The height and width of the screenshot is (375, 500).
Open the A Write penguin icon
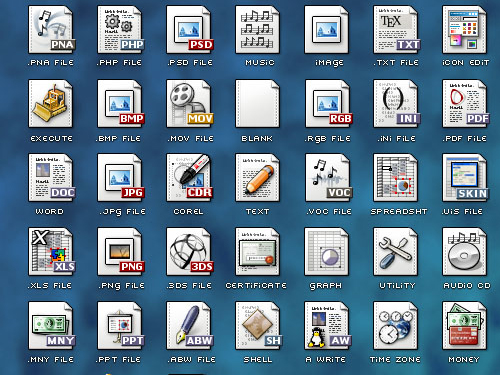[x=328, y=325]
